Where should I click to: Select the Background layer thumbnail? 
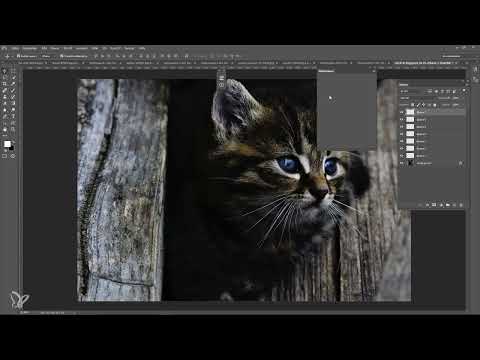pyautogui.click(x=410, y=163)
